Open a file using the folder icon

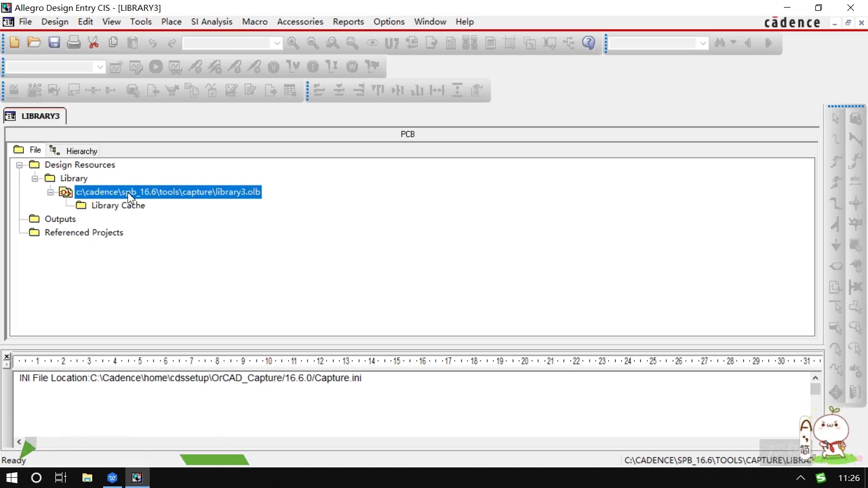click(x=34, y=43)
